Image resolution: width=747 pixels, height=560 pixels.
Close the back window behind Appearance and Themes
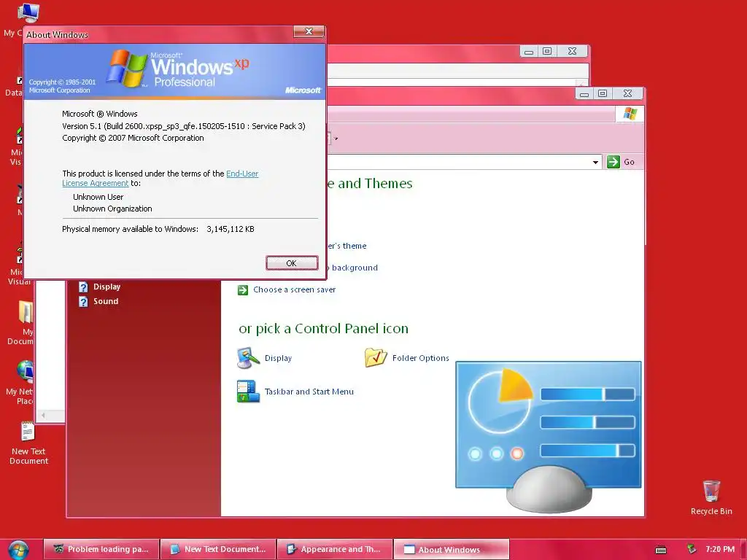[x=572, y=51]
